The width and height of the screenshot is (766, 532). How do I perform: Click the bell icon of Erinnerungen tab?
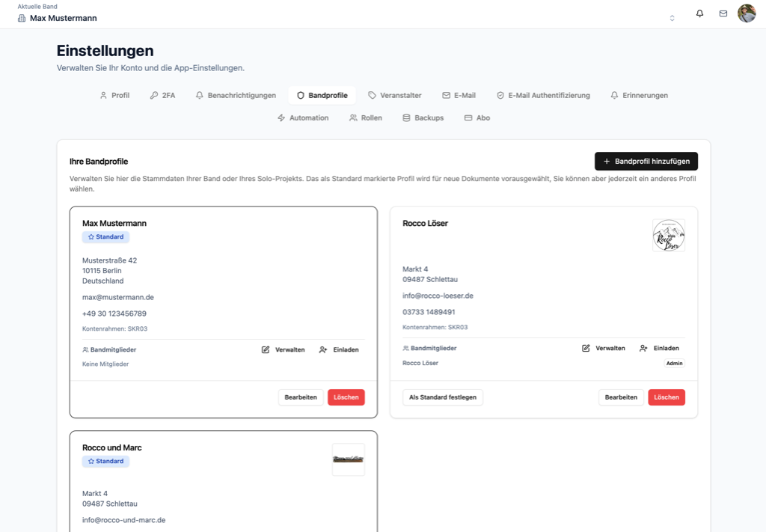click(615, 95)
